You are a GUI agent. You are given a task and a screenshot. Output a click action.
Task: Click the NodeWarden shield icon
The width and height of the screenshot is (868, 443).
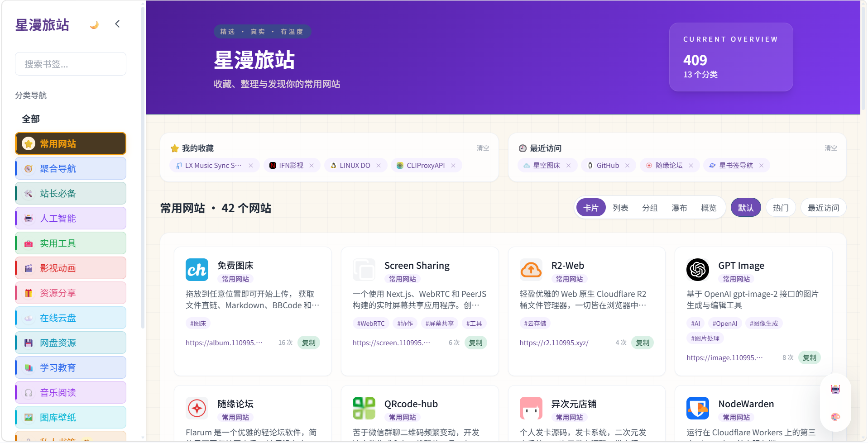tap(698, 409)
